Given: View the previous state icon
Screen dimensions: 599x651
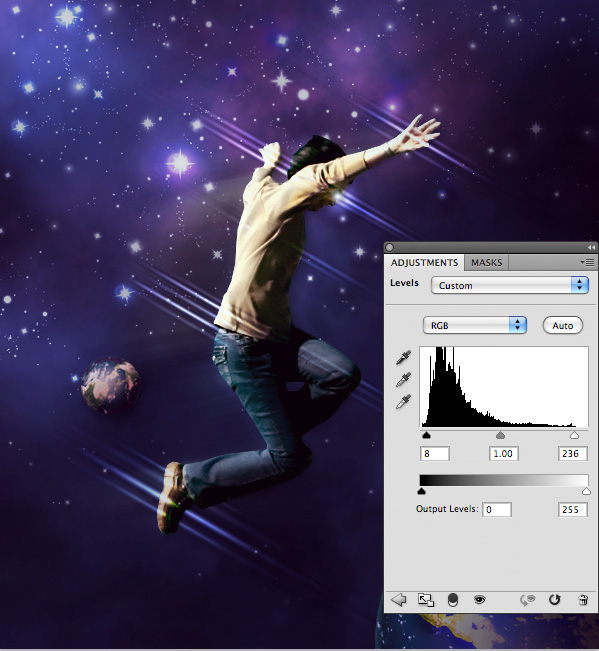Looking at the screenshot, I should [x=528, y=600].
